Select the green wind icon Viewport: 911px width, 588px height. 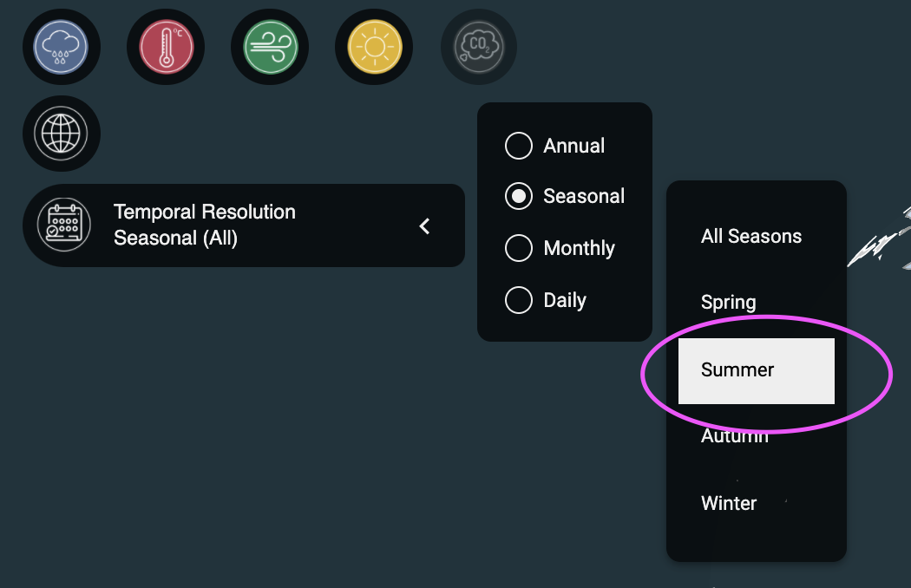[270, 47]
